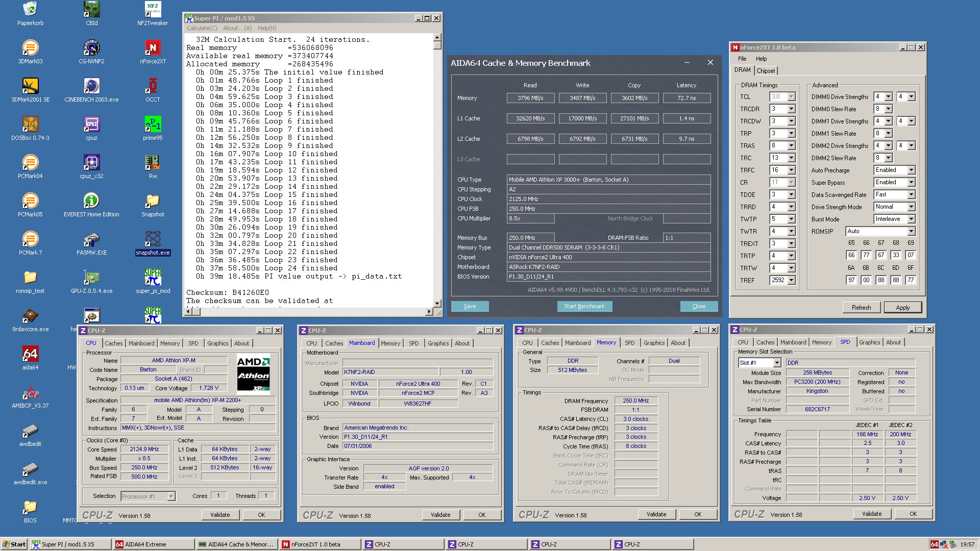The height and width of the screenshot is (551, 980).
Task: Open AMIBCP_V3.37 desktop icon
Action: click(x=30, y=396)
